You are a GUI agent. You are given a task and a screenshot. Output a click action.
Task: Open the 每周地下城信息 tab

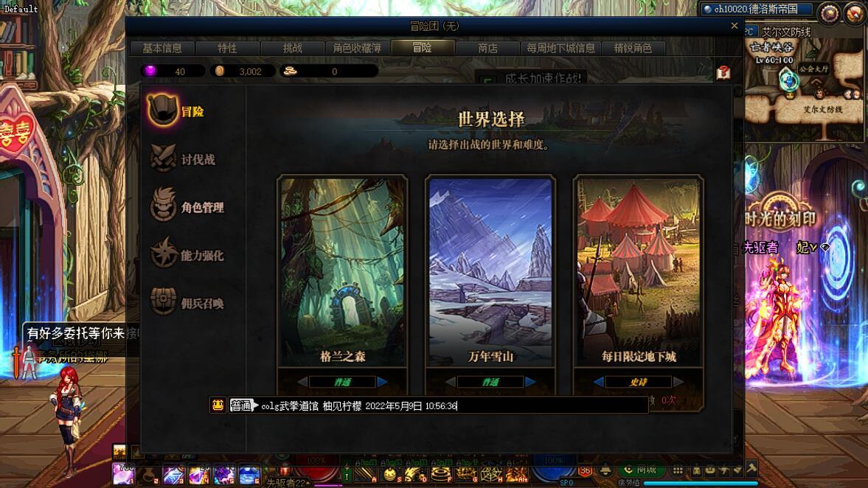pyautogui.click(x=560, y=48)
